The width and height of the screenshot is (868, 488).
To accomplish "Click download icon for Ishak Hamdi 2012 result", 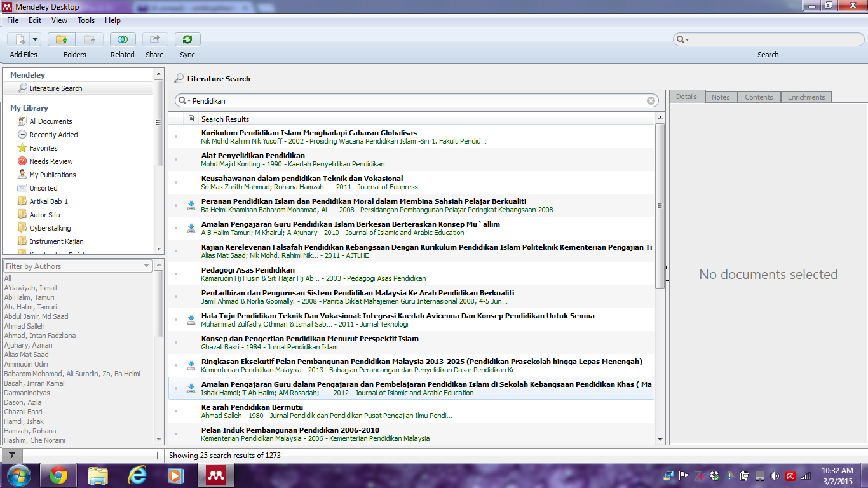I will click(x=191, y=388).
